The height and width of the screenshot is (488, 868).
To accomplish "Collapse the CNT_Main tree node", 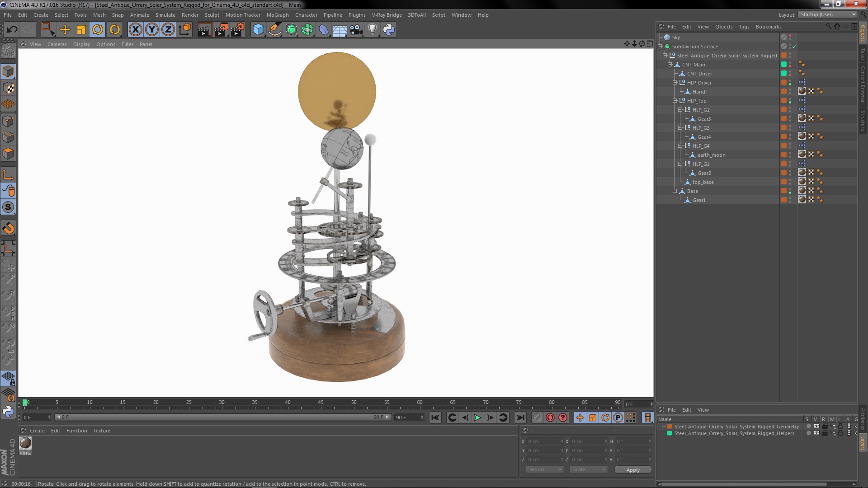I will [x=670, y=65].
